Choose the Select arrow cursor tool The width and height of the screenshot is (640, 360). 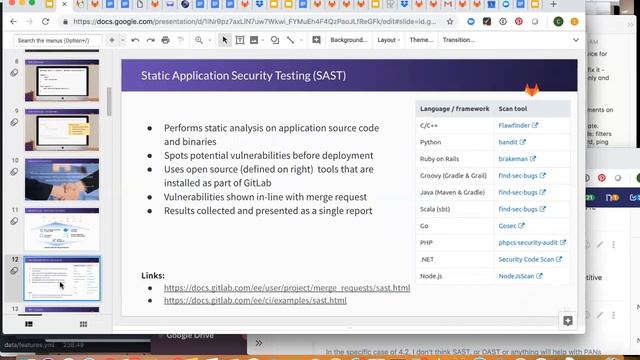click(224, 40)
